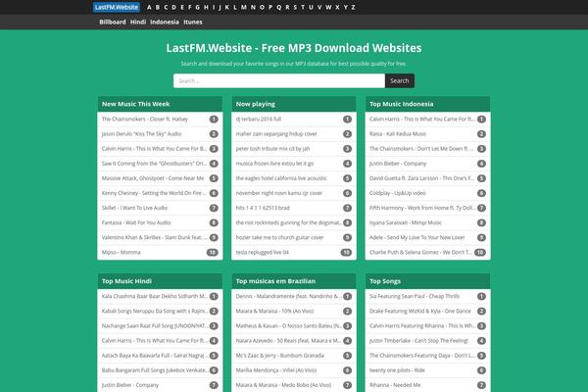This screenshot has width=588, height=392.
Task: Open Justin Bieber - Company in Top Music Indonesia
Action: (x=398, y=164)
